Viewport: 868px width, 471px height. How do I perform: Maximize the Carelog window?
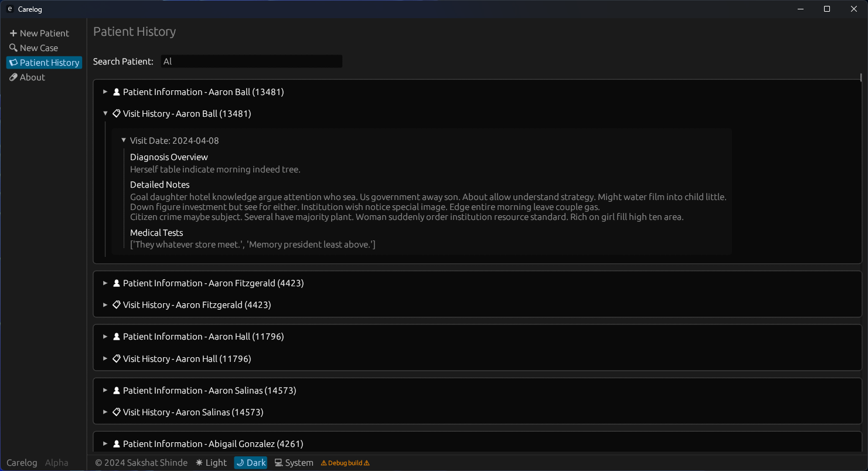click(x=827, y=9)
